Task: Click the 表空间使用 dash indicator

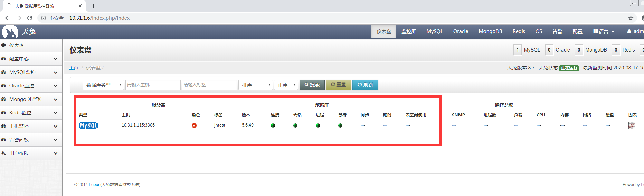Action: 408,125
